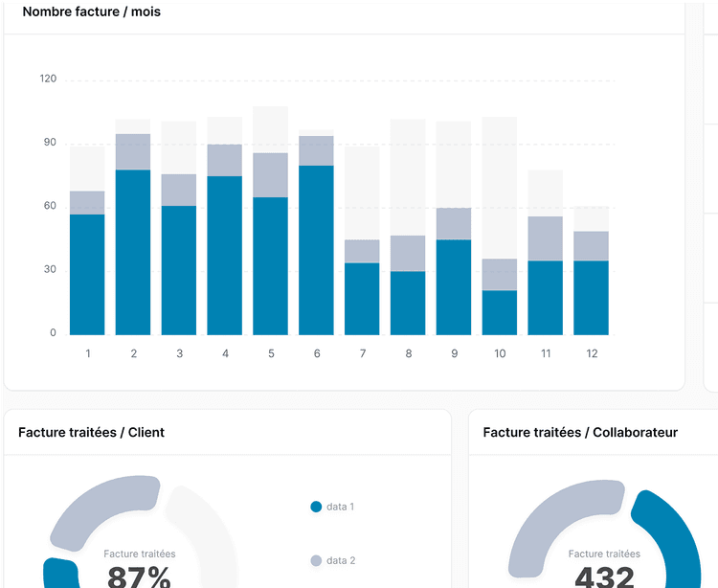The image size is (718, 588).
Task: Select the blue bar for month 7
Action: pyautogui.click(x=362, y=299)
